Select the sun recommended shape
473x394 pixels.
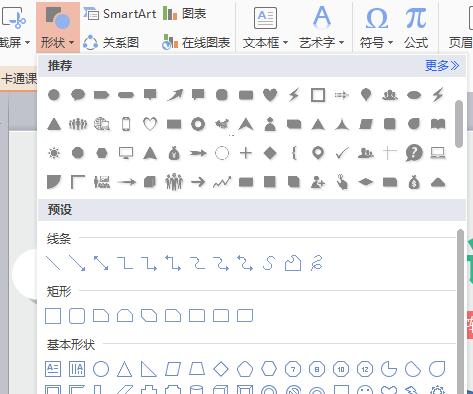[x=54, y=153]
